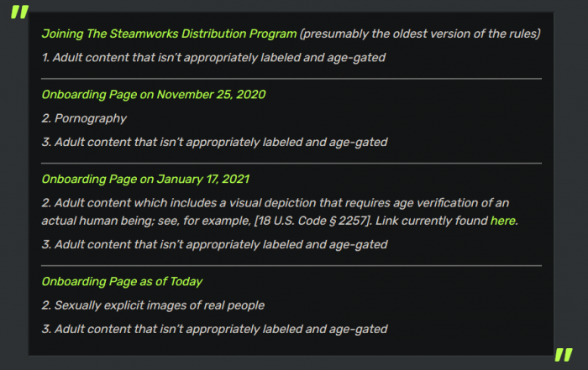Click rule '1. Adult content that isn't appropriately labeled'

pos(214,58)
